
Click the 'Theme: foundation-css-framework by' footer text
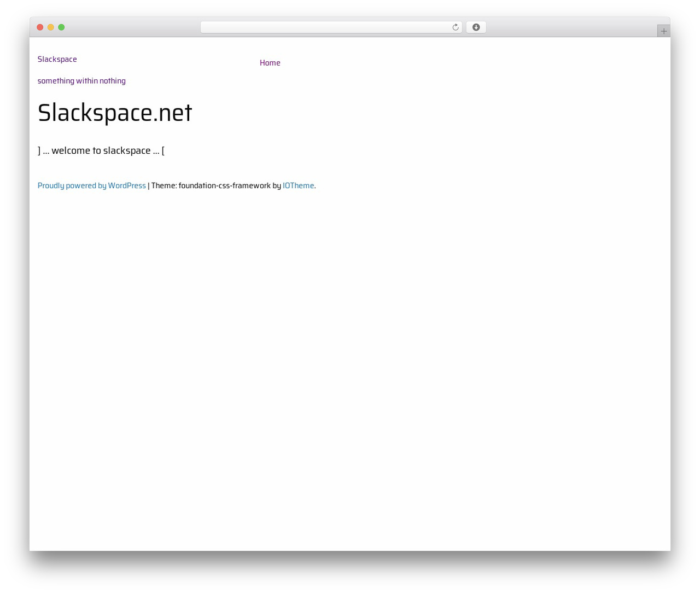(216, 185)
